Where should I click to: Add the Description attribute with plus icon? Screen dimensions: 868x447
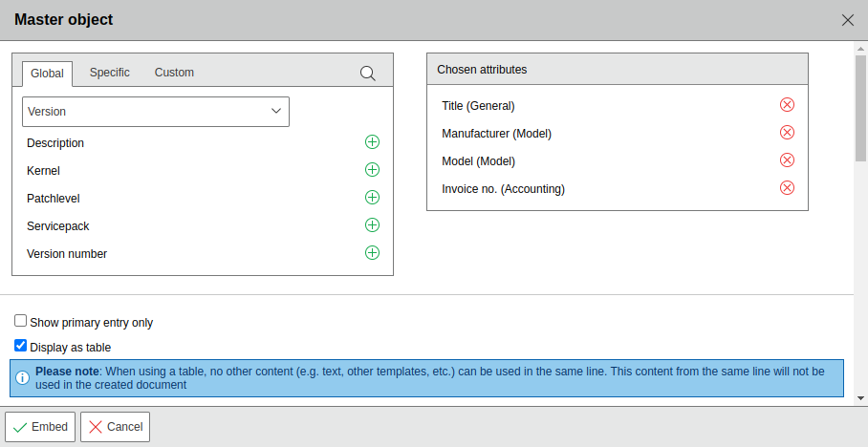click(x=372, y=142)
